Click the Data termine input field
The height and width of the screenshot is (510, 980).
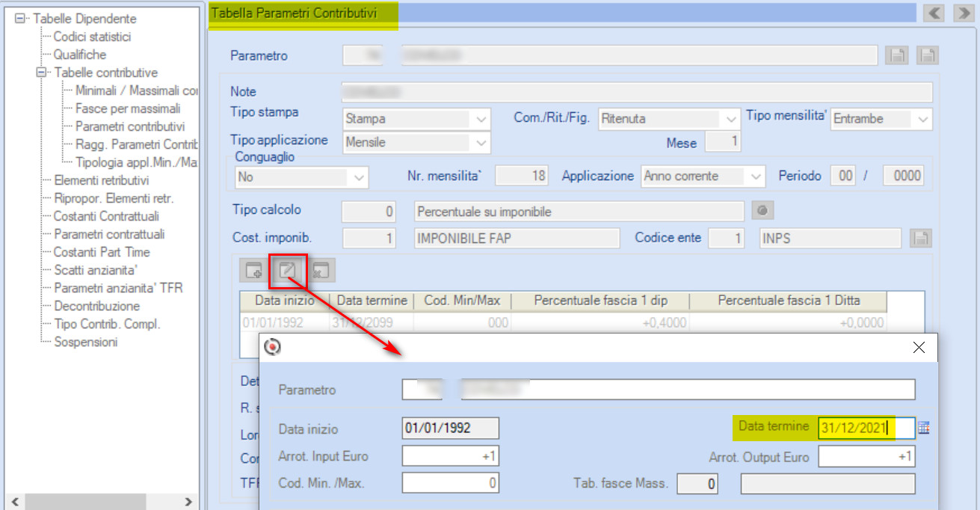pos(866,428)
